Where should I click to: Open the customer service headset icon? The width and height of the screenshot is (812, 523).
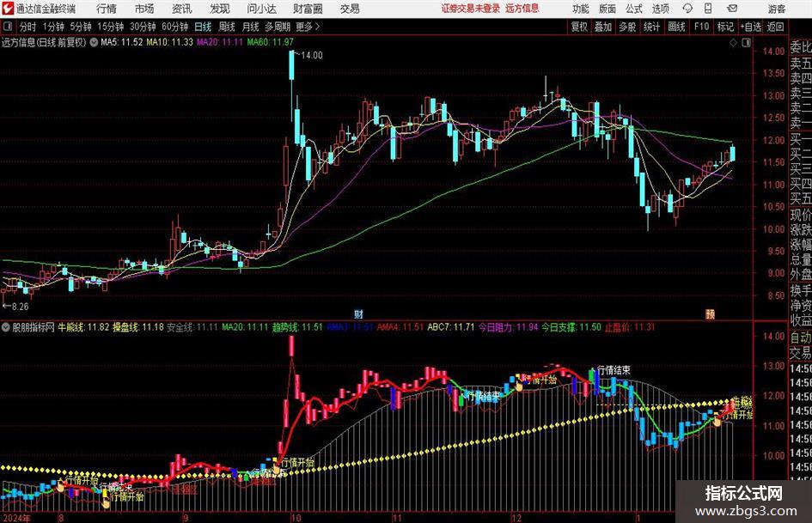click(687, 9)
